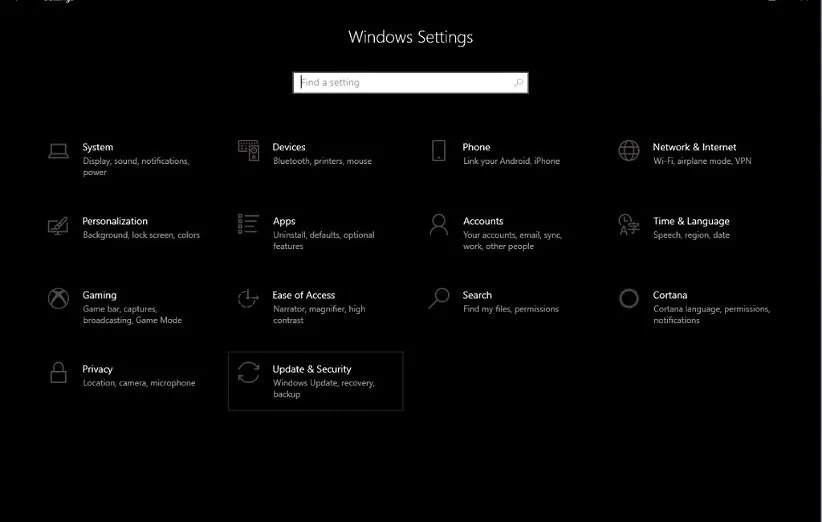This screenshot has width=822, height=522.
Task: Open Time & Language title
Action: coord(691,222)
